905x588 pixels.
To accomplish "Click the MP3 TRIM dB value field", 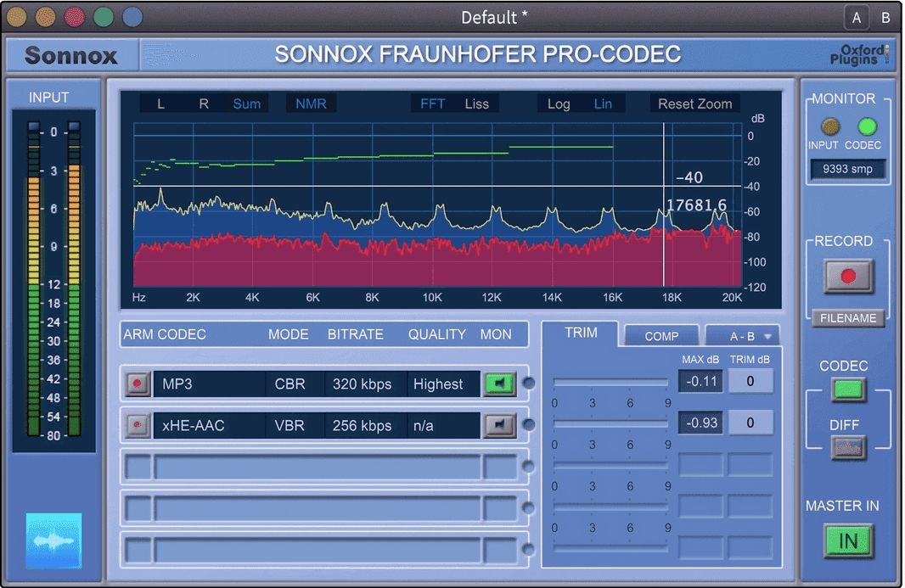I will [x=750, y=381].
